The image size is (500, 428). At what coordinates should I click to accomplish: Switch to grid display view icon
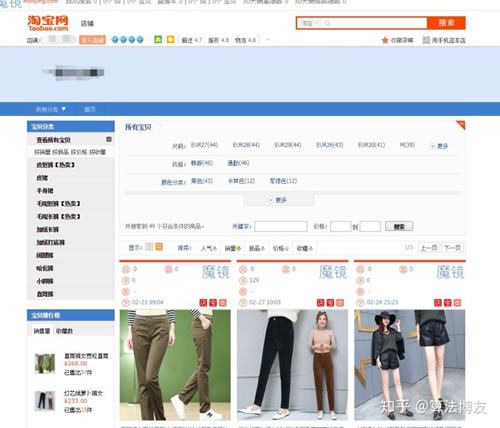pos(159,247)
